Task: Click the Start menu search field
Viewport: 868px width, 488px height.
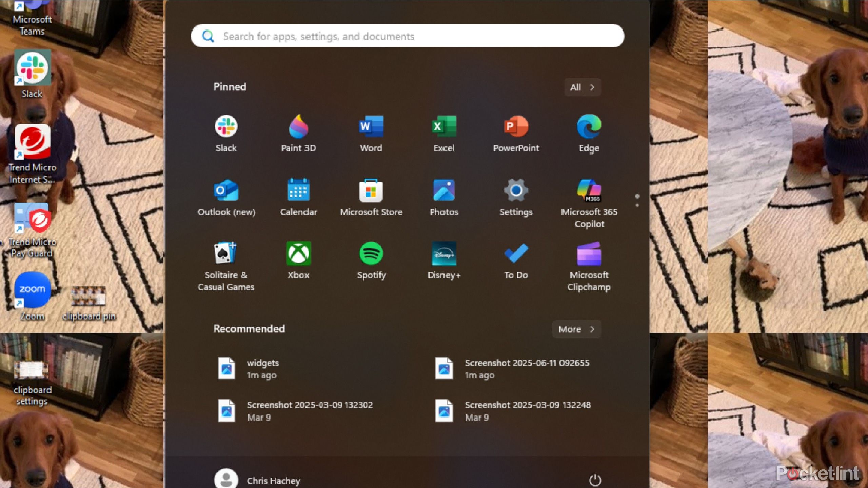Action: (407, 36)
